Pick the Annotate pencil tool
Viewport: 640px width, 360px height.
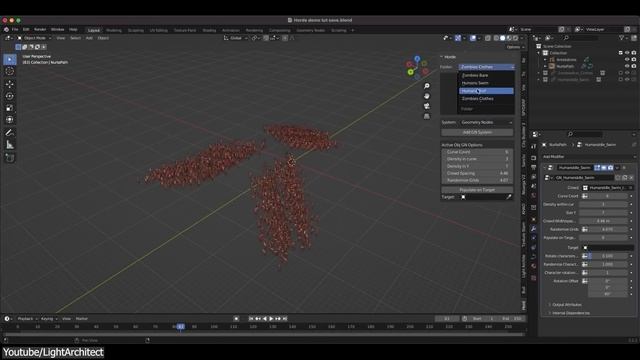point(10,133)
